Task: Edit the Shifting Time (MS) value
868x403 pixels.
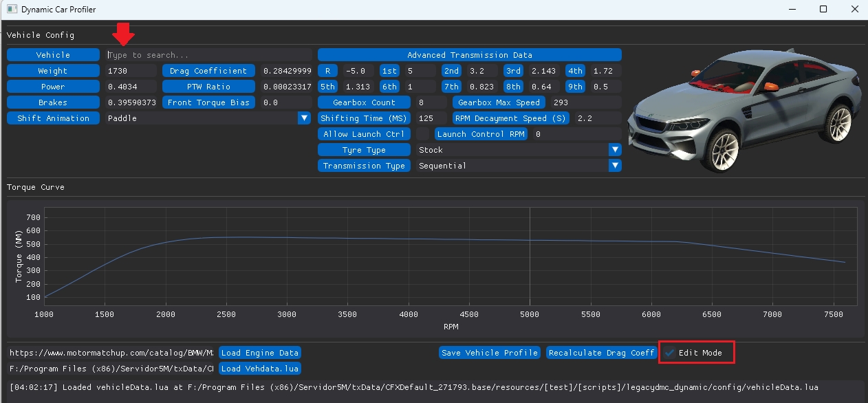Action: (431, 118)
